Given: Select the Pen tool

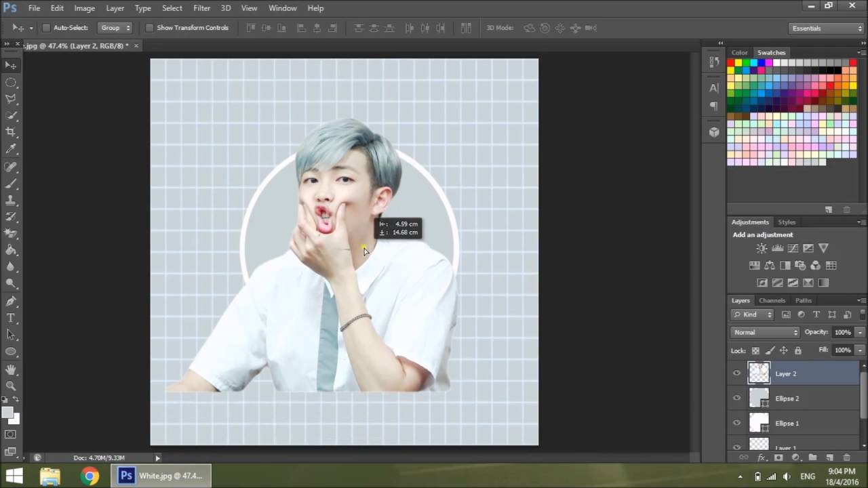Looking at the screenshot, I should click(11, 302).
